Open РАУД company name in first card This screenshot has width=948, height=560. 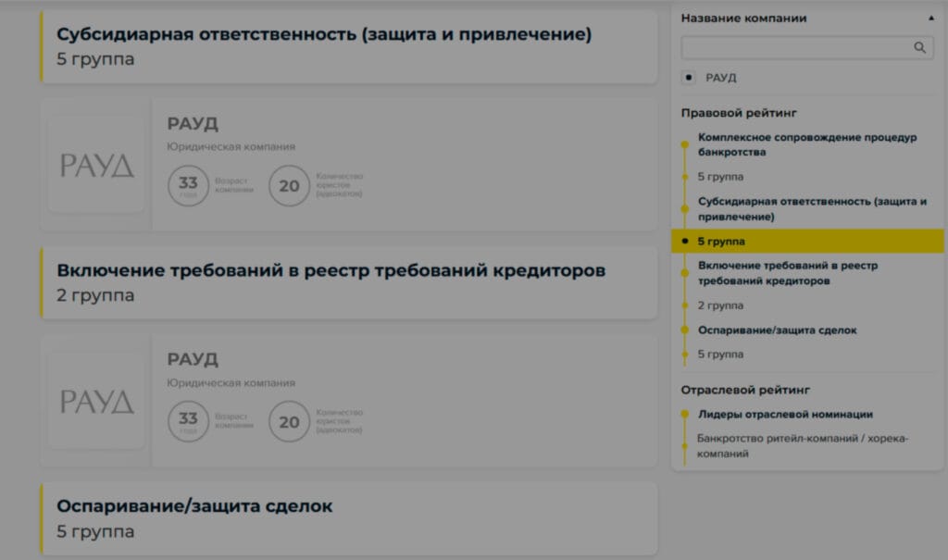193,124
